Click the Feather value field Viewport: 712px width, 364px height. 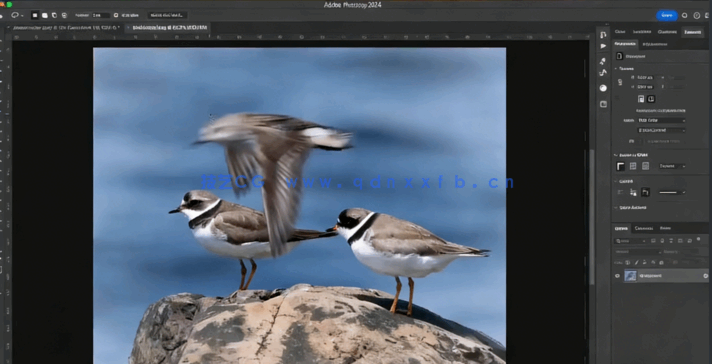(101, 15)
